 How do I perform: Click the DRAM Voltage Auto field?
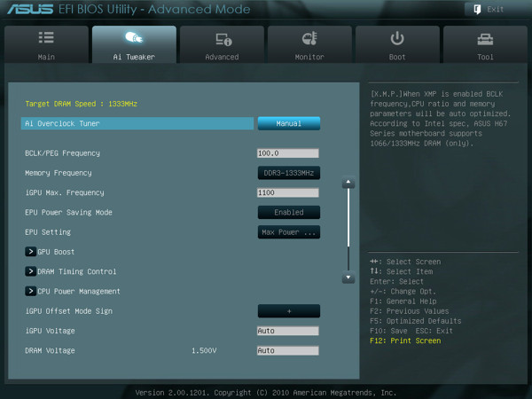tap(287, 350)
